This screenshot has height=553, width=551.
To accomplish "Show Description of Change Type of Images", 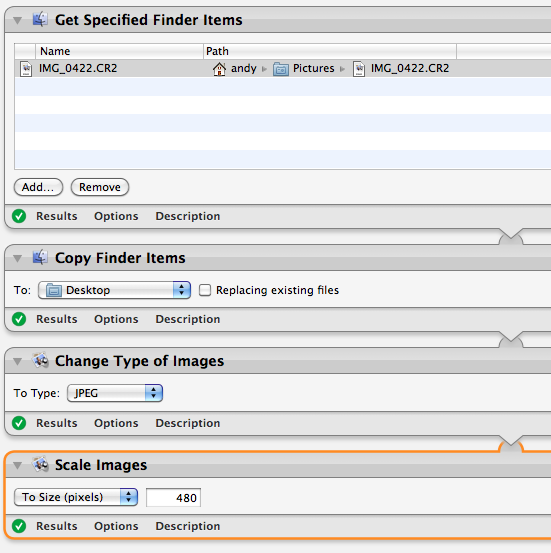I will 188,423.
